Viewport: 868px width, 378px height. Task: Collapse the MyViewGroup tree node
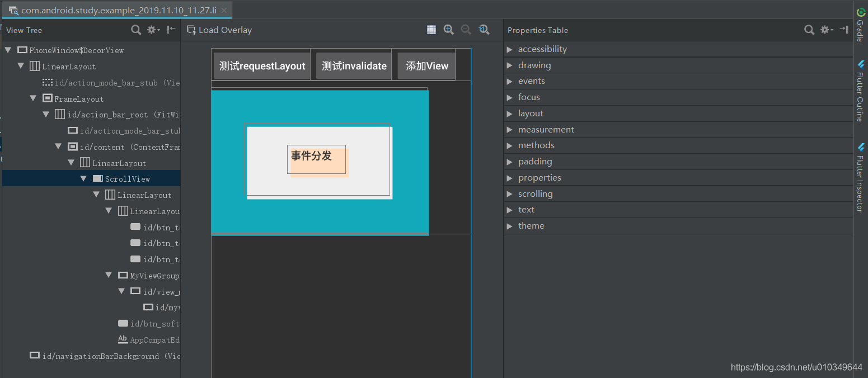[109, 275]
